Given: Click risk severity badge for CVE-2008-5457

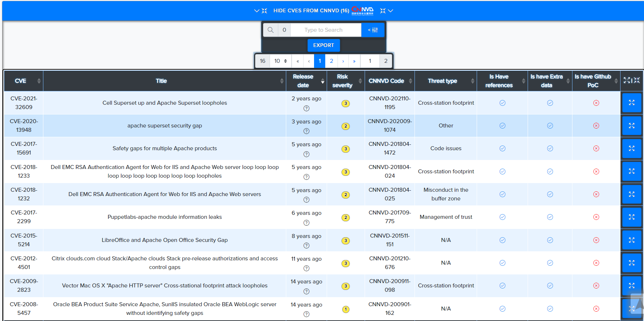Looking at the screenshot, I should click(x=345, y=309).
